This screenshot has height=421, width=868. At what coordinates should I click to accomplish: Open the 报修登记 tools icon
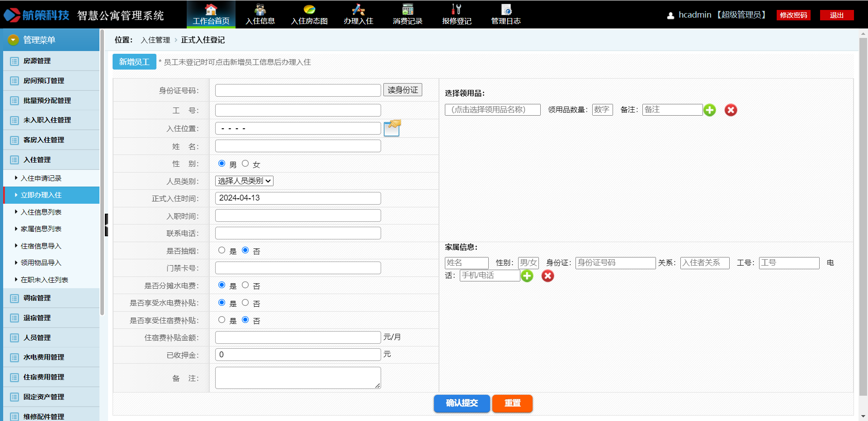456,10
